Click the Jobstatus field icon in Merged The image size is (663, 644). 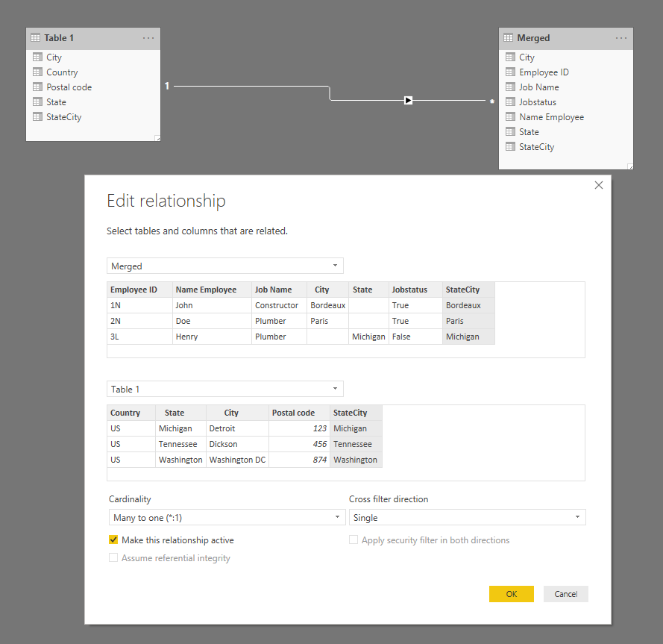tap(510, 102)
